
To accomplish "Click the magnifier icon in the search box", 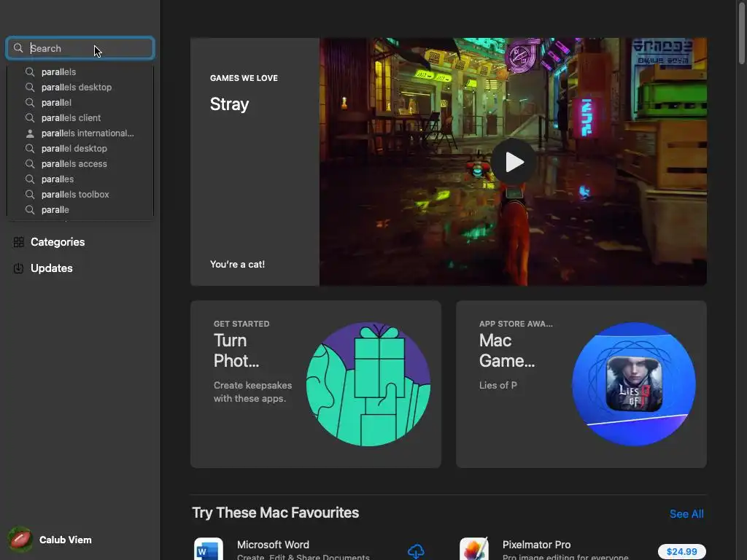I will pos(18,48).
